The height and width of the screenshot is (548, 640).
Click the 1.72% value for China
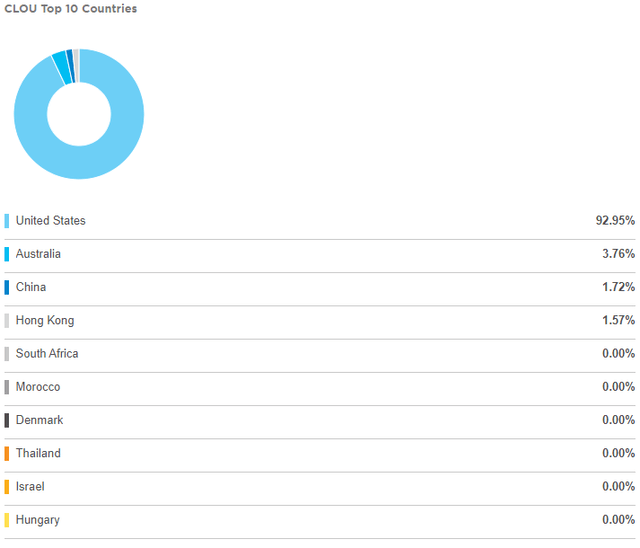(x=618, y=287)
